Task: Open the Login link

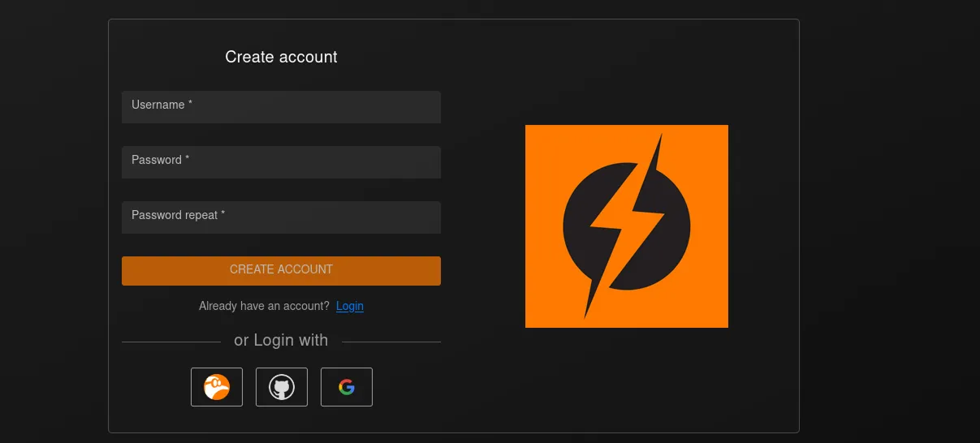Action: (x=350, y=306)
